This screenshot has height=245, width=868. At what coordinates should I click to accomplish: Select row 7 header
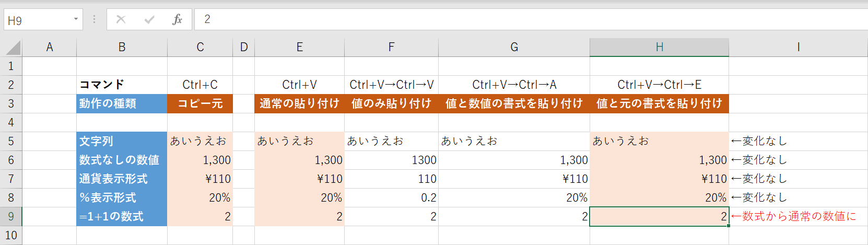[11, 179]
